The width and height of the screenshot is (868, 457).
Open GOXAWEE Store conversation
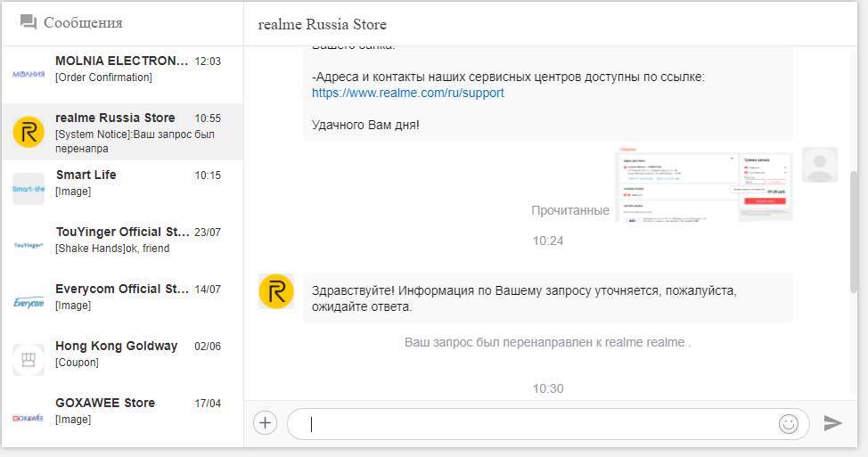pyautogui.click(x=122, y=417)
